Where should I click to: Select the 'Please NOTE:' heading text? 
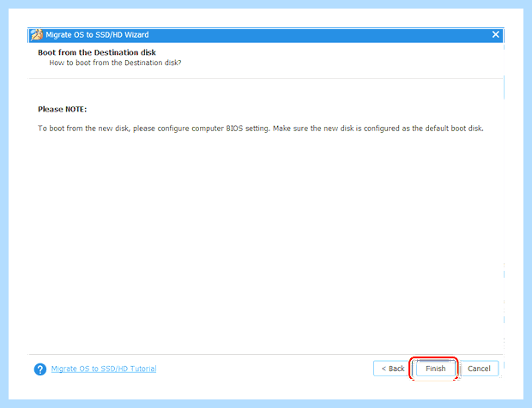coord(62,109)
